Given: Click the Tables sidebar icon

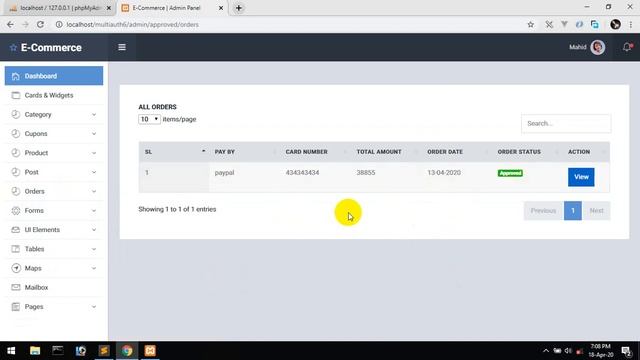Looking at the screenshot, I should point(16,249).
